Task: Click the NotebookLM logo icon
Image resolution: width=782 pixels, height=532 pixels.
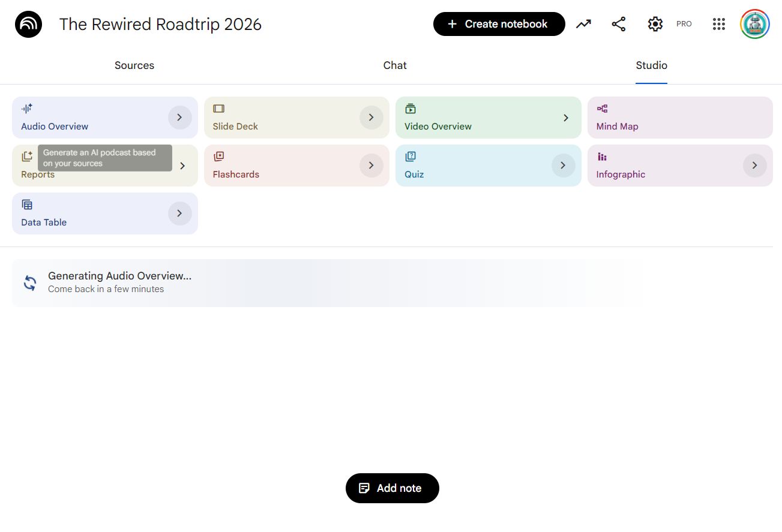Action: (x=28, y=24)
